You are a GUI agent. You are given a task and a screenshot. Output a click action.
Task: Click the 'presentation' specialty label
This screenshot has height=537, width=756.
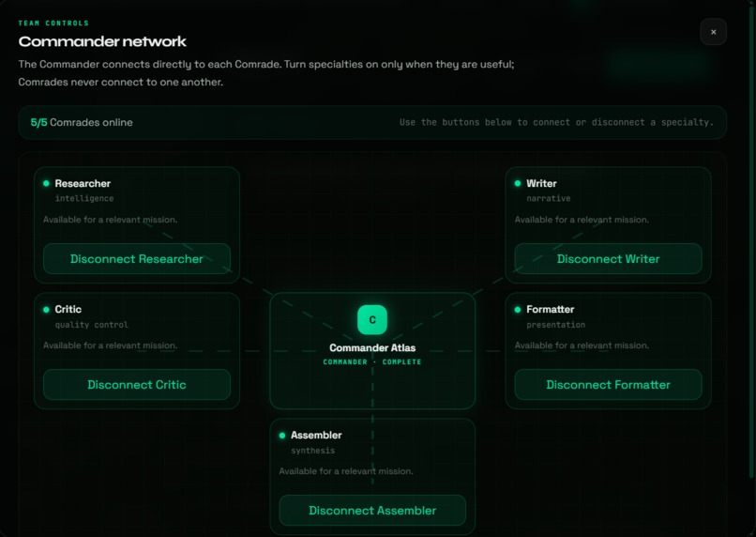[556, 325]
